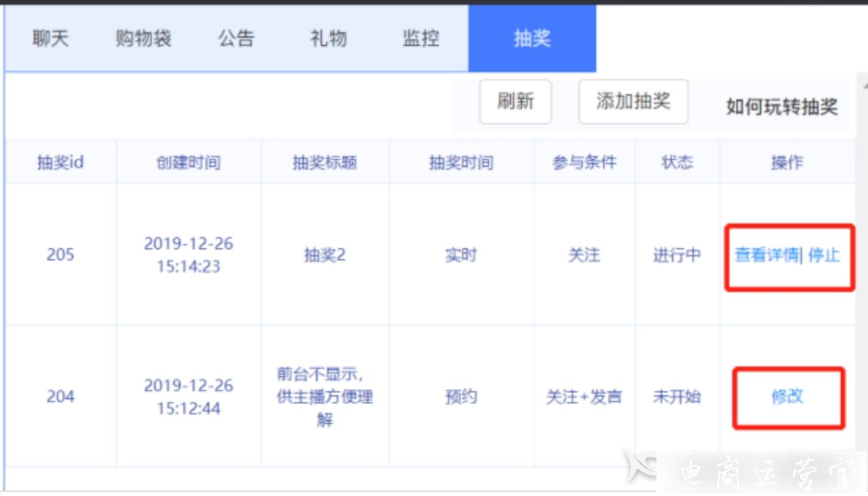Open the 购物袋 tab
This screenshot has width=868, height=496.
pyautogui.click(x=143, y=38)
